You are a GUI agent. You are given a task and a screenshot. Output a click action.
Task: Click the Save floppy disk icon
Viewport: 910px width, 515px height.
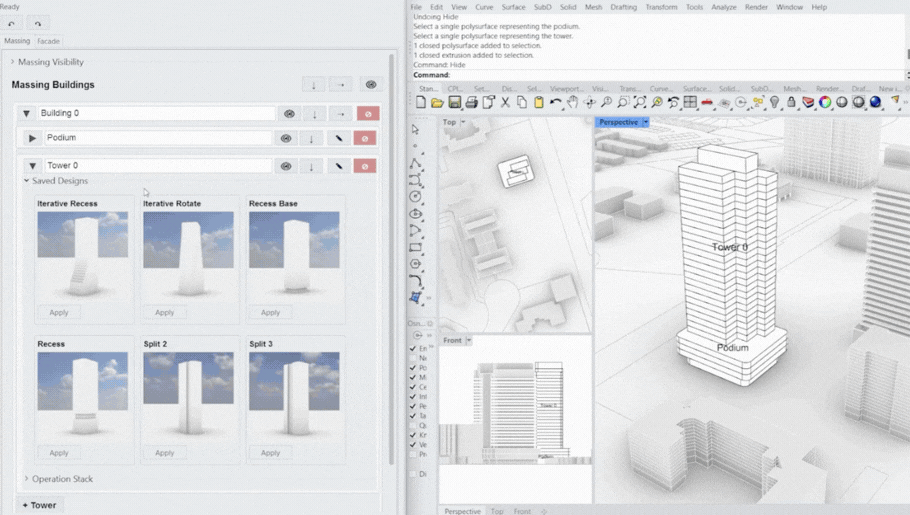[454, 102]
